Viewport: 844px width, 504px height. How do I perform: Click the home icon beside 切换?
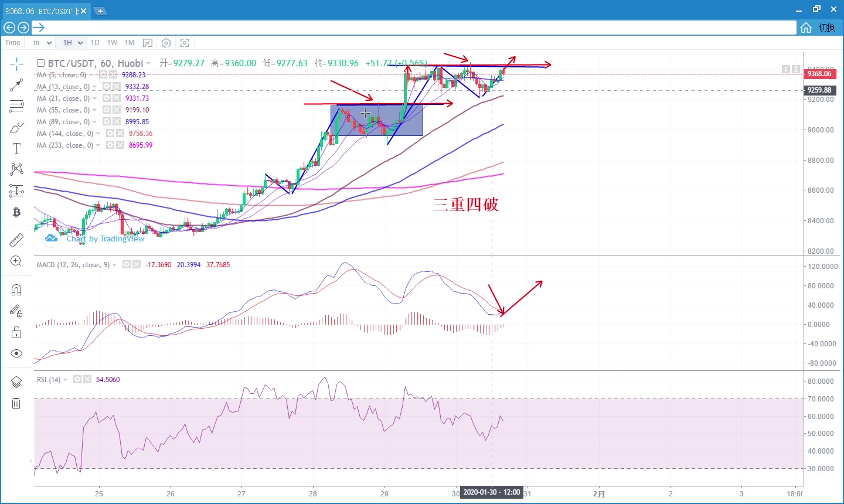click(x=806, y=28)
